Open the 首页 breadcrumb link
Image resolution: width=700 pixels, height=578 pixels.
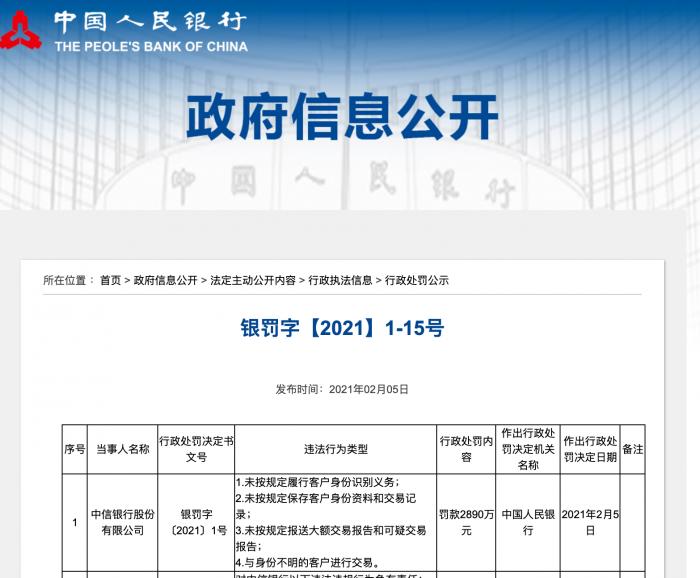tap(110, 280)
